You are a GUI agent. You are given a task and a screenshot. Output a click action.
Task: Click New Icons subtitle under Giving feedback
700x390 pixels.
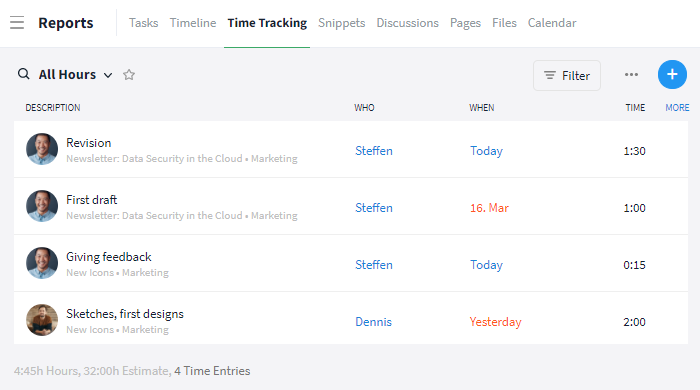tap(117, 273)
